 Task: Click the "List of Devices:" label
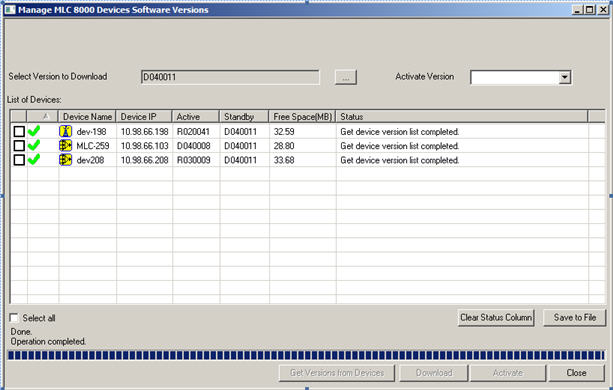(34, 100)
